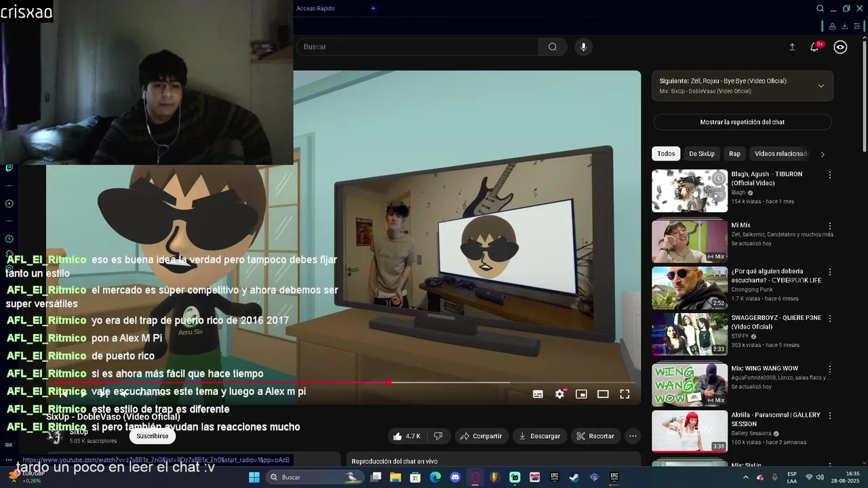Viewport: 868px width, 488px height.
Task: Open YouTube notifications bell
Action: [x=814, y=47]
